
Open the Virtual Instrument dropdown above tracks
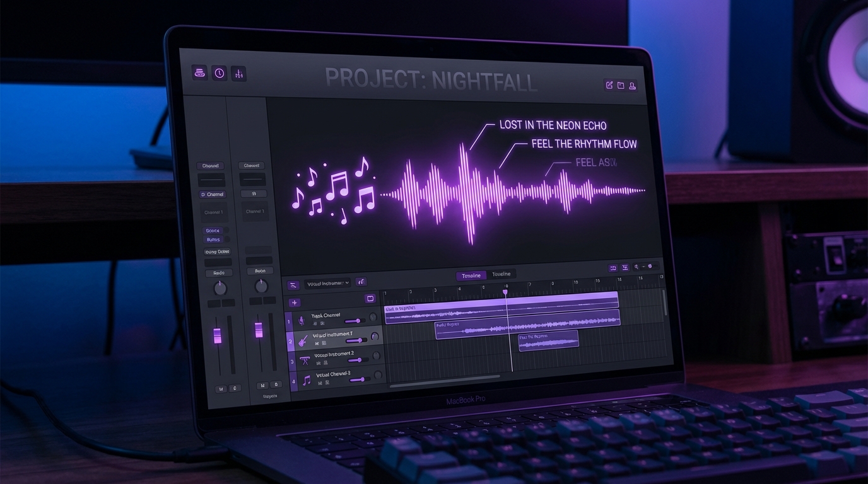tap(327, 284)
